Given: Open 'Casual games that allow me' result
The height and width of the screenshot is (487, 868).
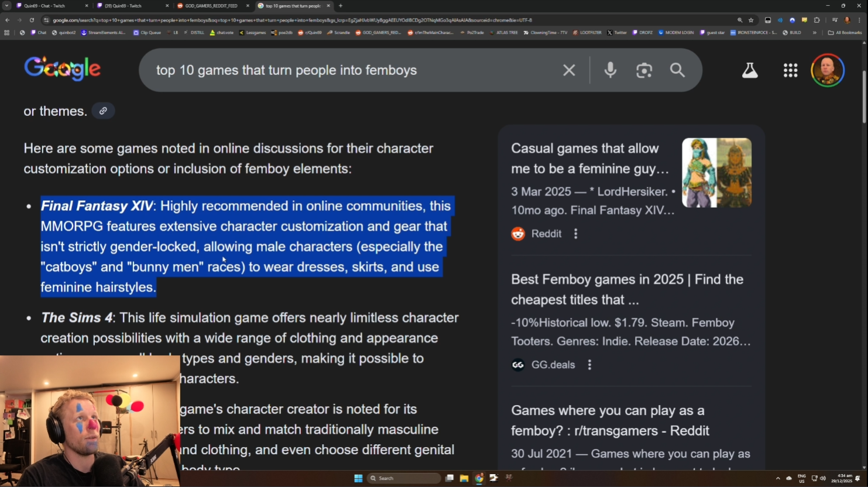Looking at the screenshot, I should click(x=590, y=159).
